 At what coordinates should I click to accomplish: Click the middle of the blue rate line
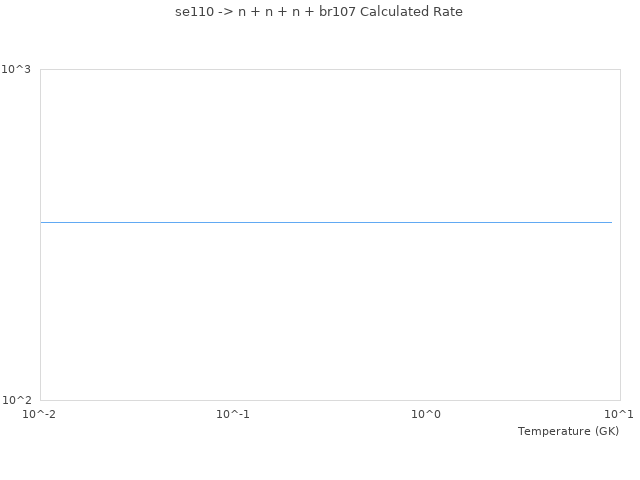[x=326, y=222]
